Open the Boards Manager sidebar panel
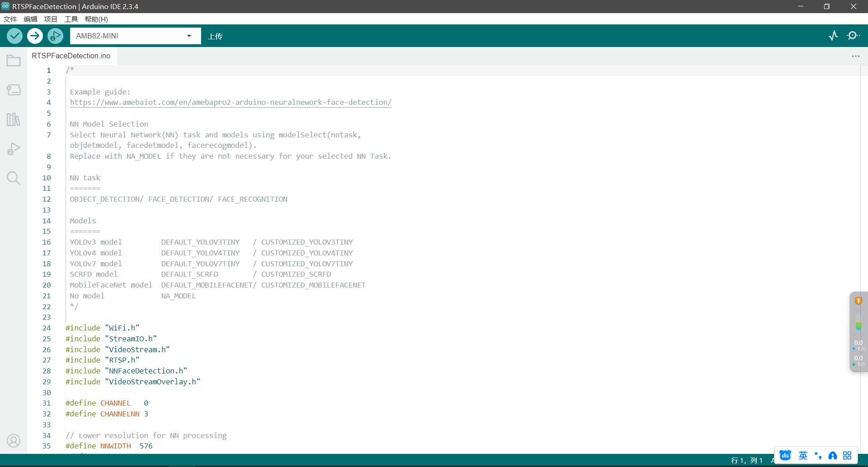Image resolution: width=868 pixels, height=467 pixels. [14, 90]
